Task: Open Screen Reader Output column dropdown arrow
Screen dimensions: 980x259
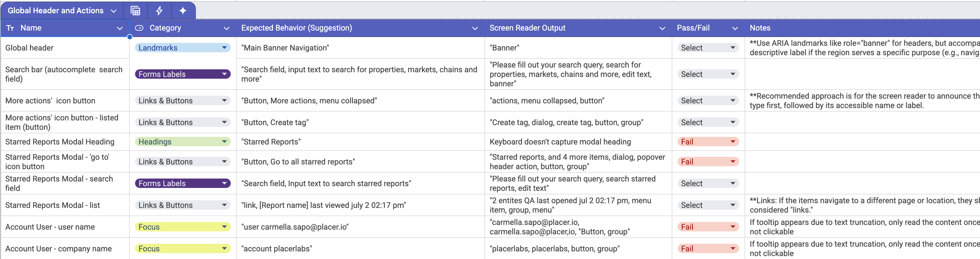Action: pyautogui.click(x=662, y=28)
